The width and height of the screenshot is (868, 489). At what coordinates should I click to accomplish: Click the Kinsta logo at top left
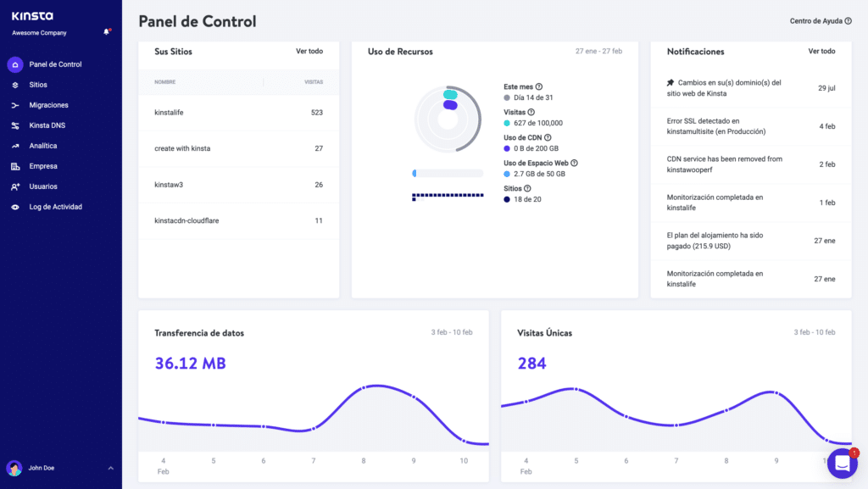tap(31, 15)
